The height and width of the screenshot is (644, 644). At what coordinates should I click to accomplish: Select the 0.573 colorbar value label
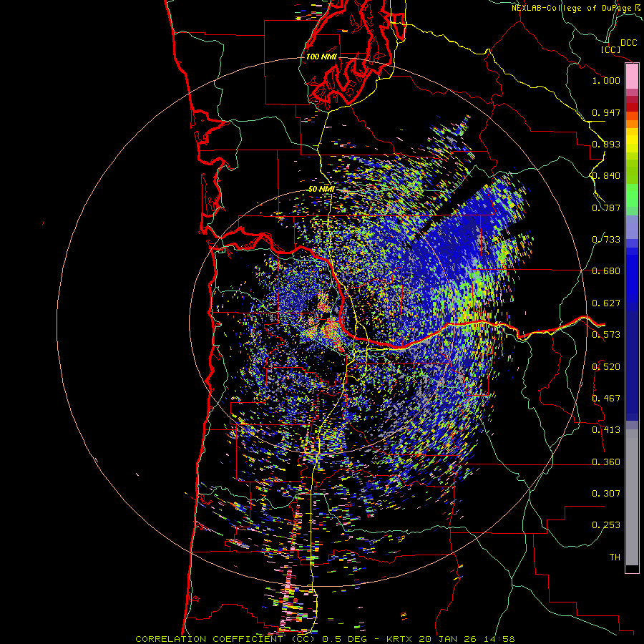606,335
